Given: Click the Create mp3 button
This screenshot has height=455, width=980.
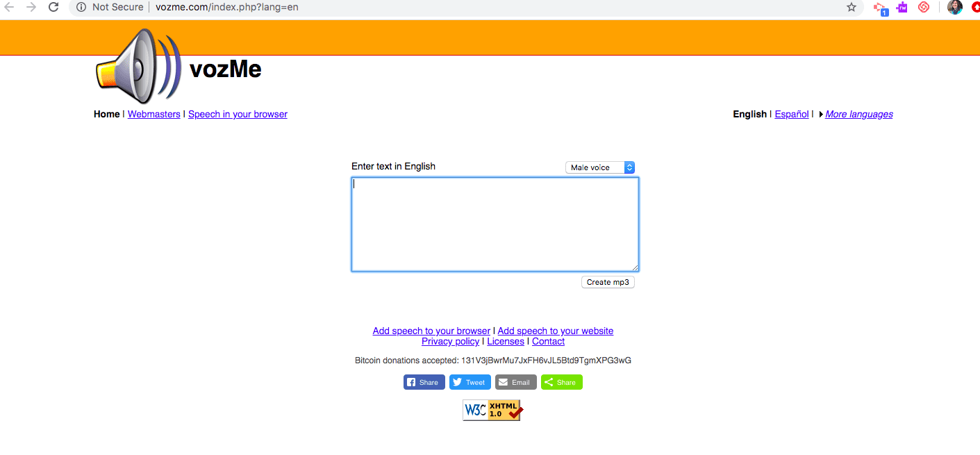Looking at the screenshot, I should (608, 282).
